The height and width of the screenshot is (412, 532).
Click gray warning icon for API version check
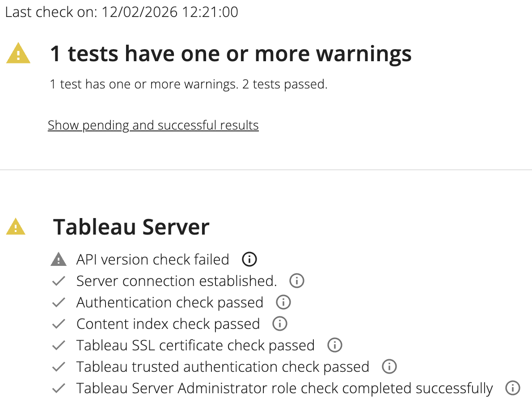point(59,259)
